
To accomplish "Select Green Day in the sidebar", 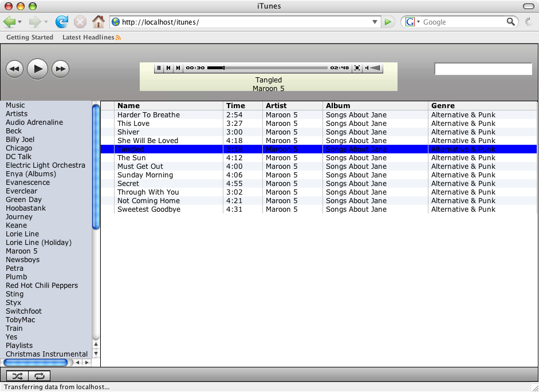I will (x=23, y=200).
